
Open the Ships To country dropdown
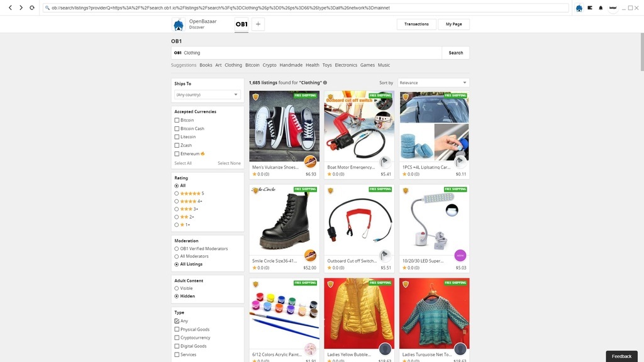208,95
